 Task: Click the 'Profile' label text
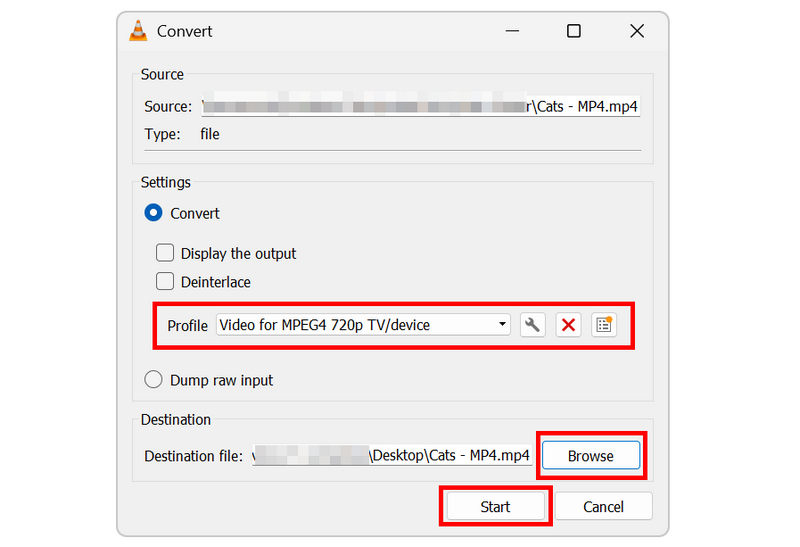(187, 326)
